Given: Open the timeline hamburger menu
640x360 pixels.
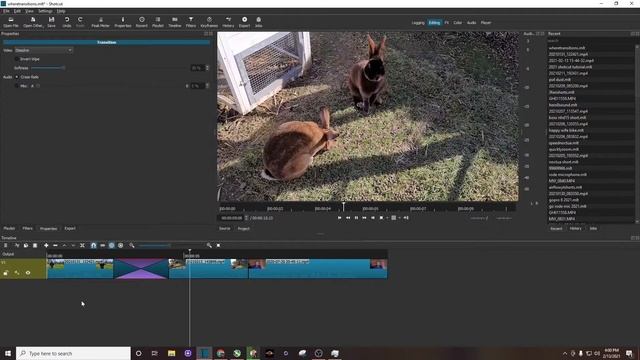Looking at the screenshot, I should click(6, 245).
